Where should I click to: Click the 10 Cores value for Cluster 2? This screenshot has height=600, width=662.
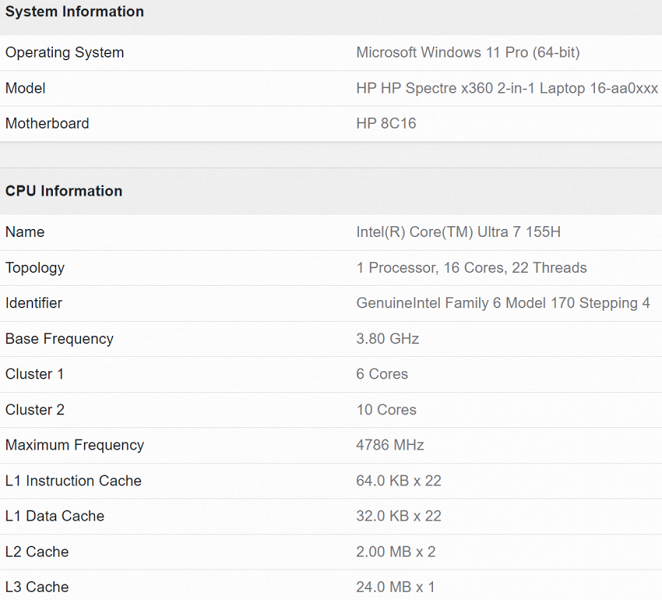386,410
